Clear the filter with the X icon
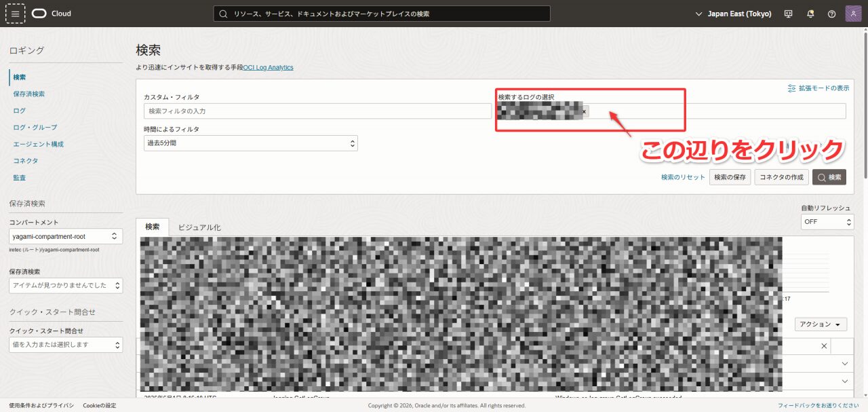This screenshot has height=412, width=868. (824, 346)
